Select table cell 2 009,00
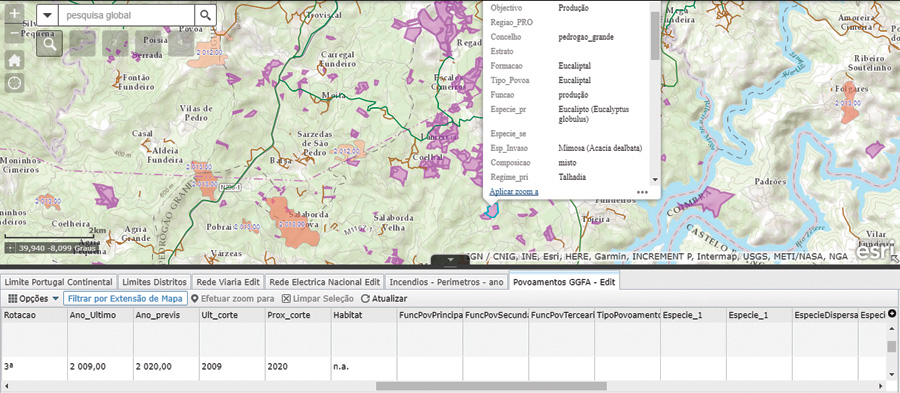The image size is (900, 393). pyautogui.click(x=99, y=367)
